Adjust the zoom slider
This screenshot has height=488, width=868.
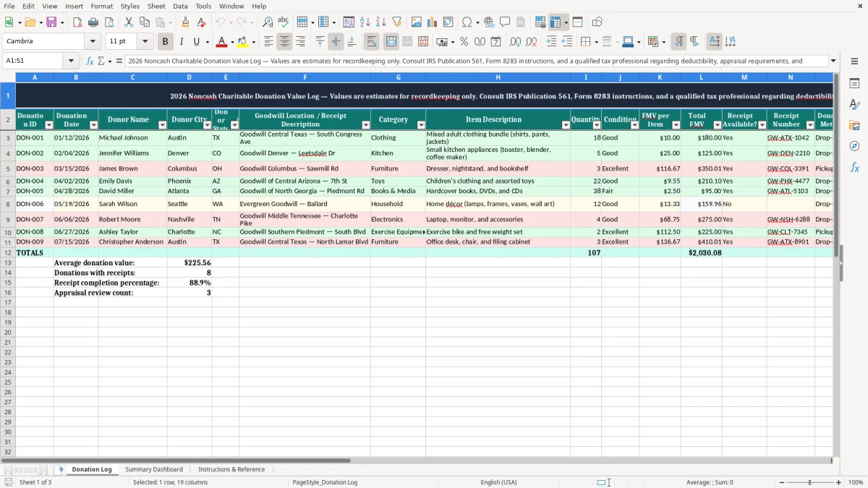[x=810, y=482]
